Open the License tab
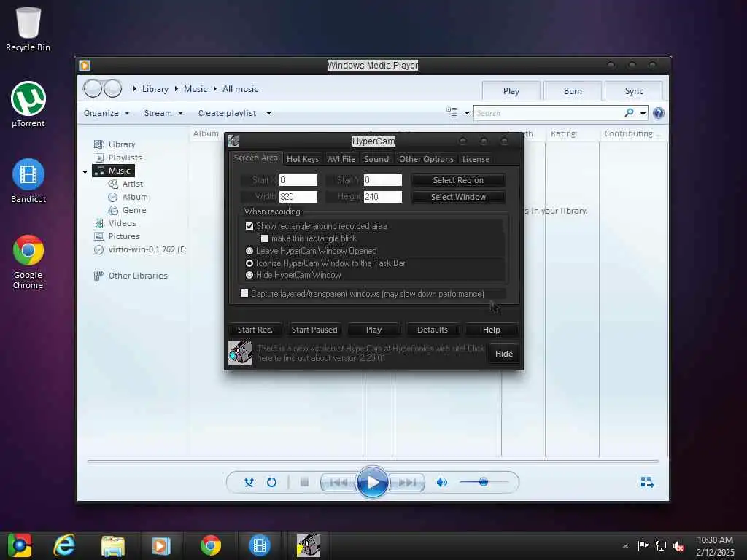This screenshot has width=747, height=560. pos(476,158)
